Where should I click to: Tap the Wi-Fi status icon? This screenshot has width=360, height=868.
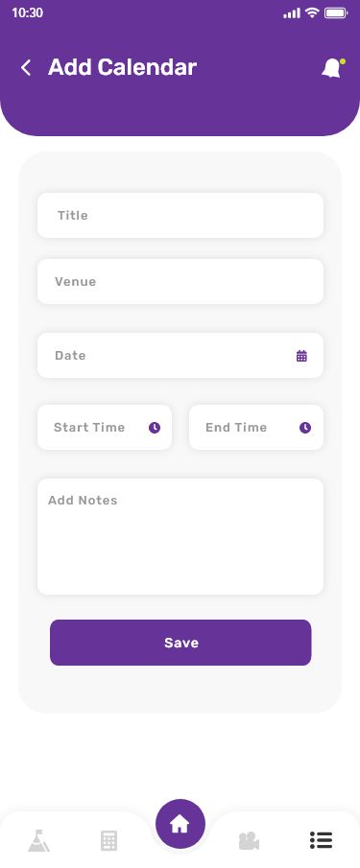pos(312,12)
